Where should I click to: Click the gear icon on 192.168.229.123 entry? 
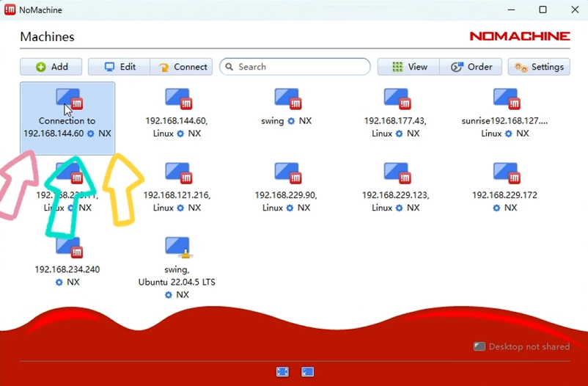coord(400,208)
